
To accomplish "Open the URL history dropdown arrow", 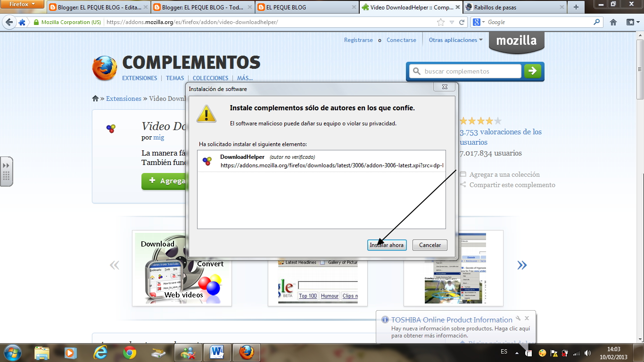I will [x=452, y=22].
